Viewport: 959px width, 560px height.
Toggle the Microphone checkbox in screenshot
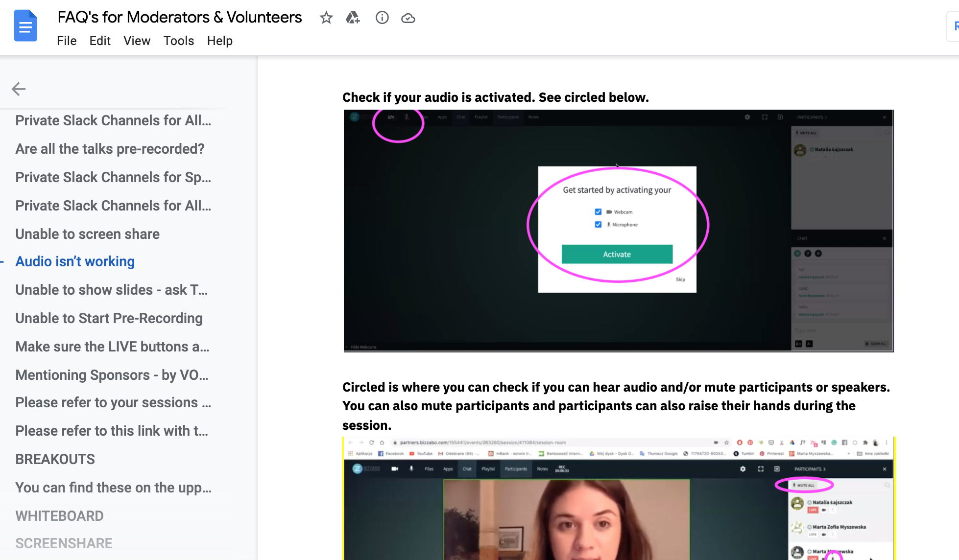(x=598, y=225)
